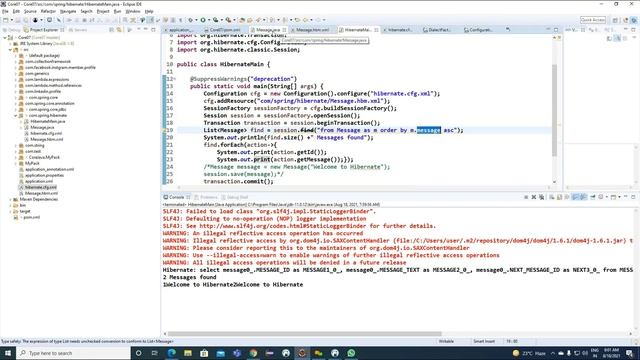
Task: Collapse the main method fold marker at line 12
Action: pyautogui.click(x=174, y=79)
